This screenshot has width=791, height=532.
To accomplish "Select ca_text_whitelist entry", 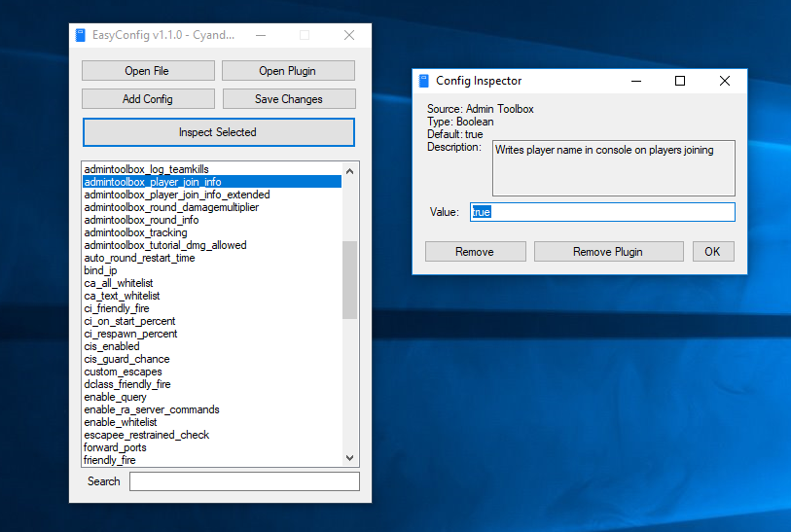I will 212,296.
